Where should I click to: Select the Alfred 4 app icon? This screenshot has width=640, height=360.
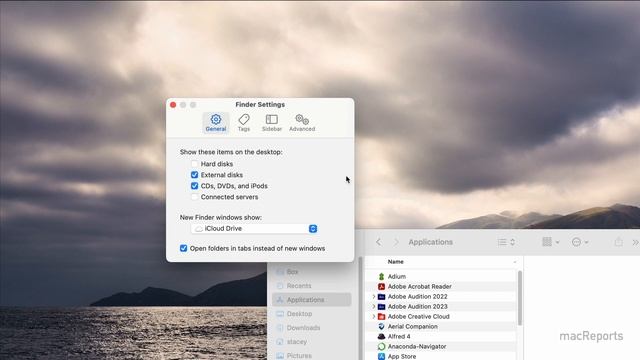(381, 336)
